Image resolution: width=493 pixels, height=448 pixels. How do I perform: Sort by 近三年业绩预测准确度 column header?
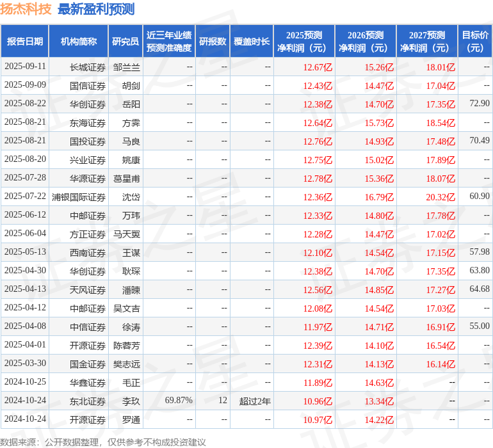pyautogui.click(x=169, y=41)
